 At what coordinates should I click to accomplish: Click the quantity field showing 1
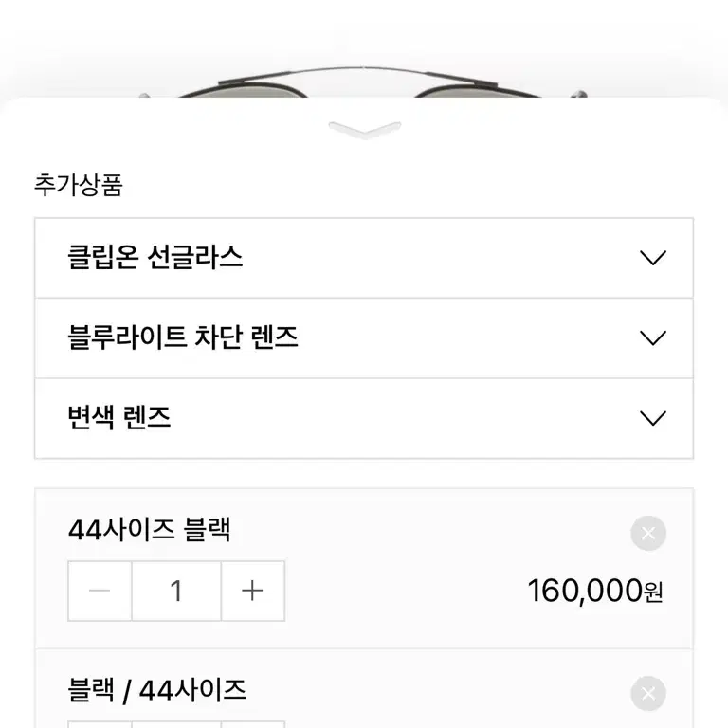(176, 591)
